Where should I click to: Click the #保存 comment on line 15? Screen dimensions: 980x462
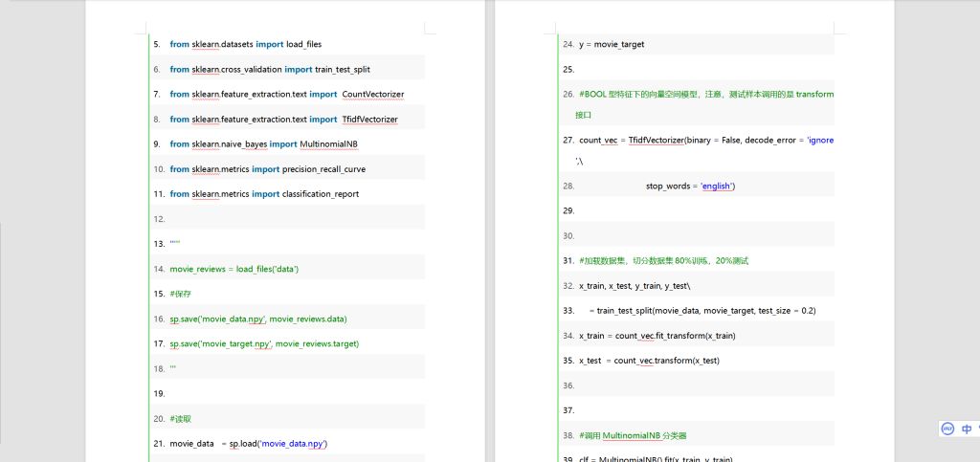[x=181, y=294]
